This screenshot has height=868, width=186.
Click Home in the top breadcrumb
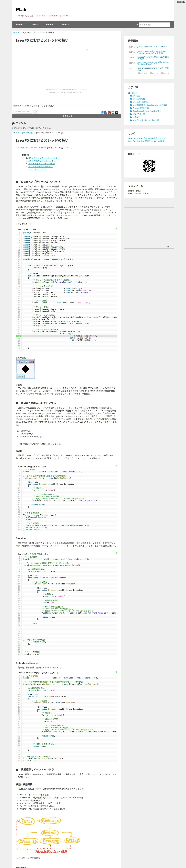click(x=16, y=32)
